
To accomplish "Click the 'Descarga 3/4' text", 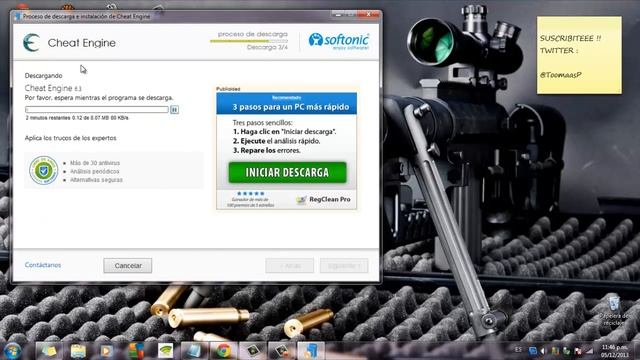I will point(267,47).
